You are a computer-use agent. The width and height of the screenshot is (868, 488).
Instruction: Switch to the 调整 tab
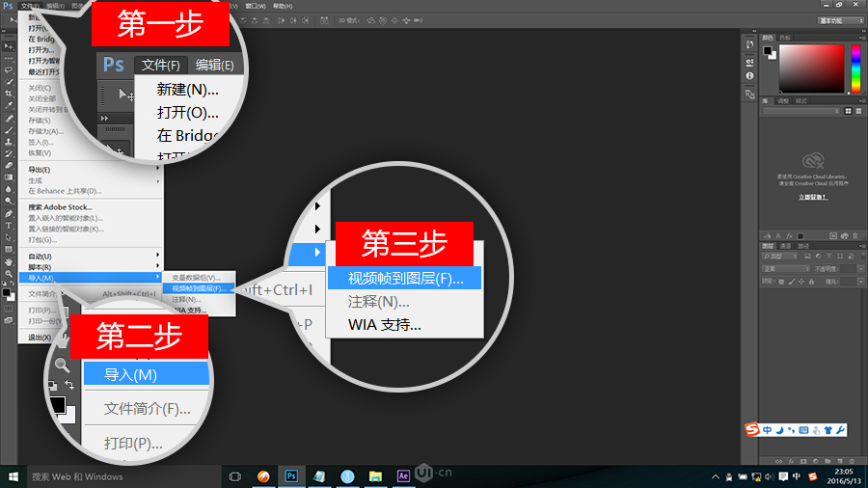pyautogui.click(x=783, y=101)
